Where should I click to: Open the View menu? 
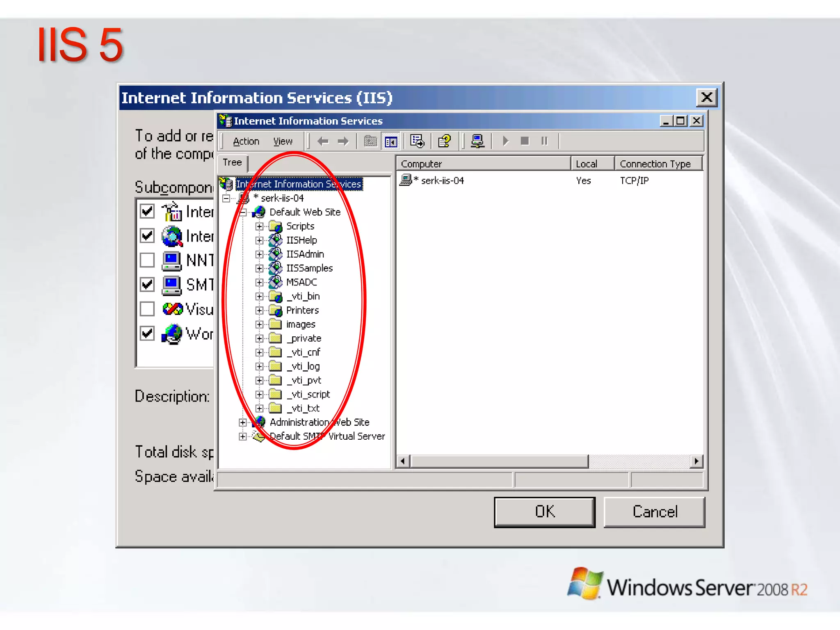[283, 142]
